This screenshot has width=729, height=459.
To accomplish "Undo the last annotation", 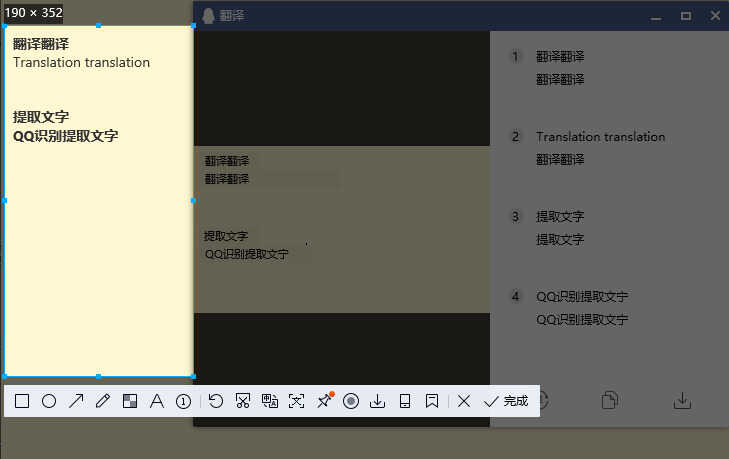I will 216,401.
